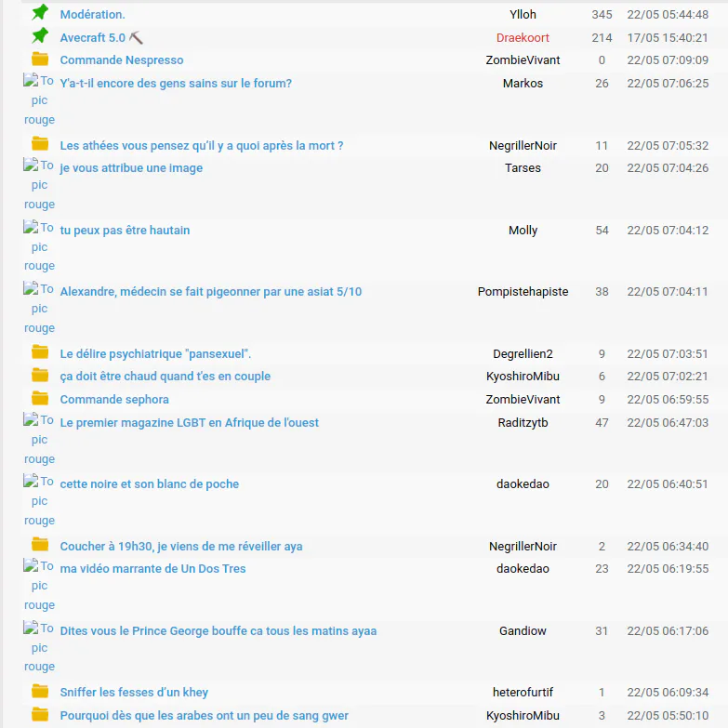Image resolution: width=728 pixels, height=728 pixels.
Task: Click author name Gandiow
Action: pyautogui.click(x=523, y=630)
